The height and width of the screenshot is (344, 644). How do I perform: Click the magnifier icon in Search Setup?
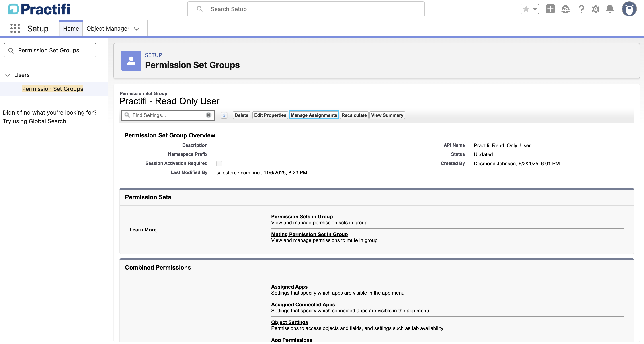(x=199, y=9)
